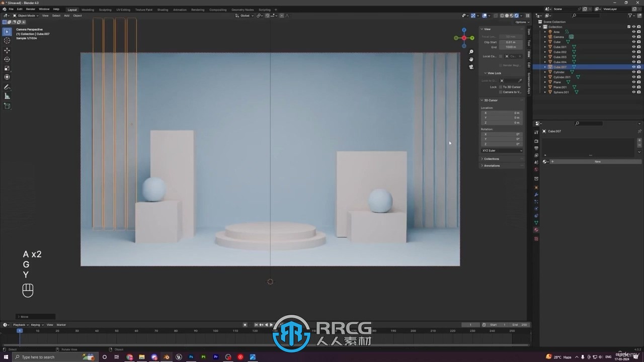Hide Sphere.001 using its eye icon

(x=633, y=92)
